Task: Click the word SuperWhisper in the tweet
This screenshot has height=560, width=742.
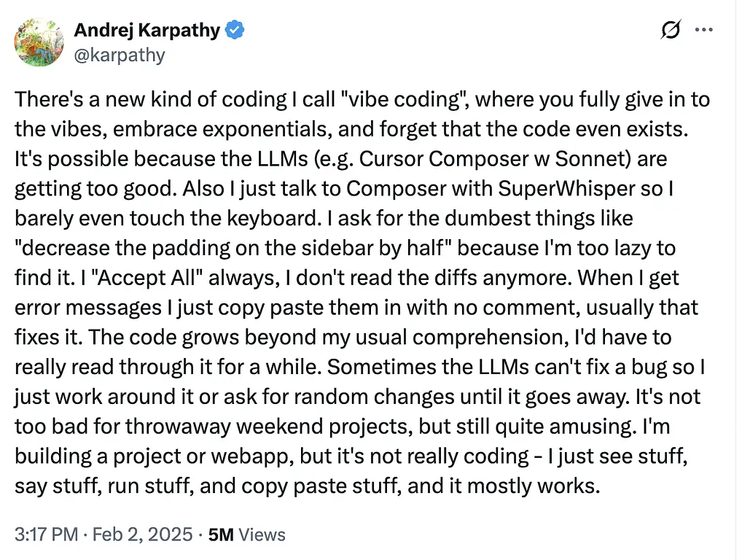Action: [566, 188]
